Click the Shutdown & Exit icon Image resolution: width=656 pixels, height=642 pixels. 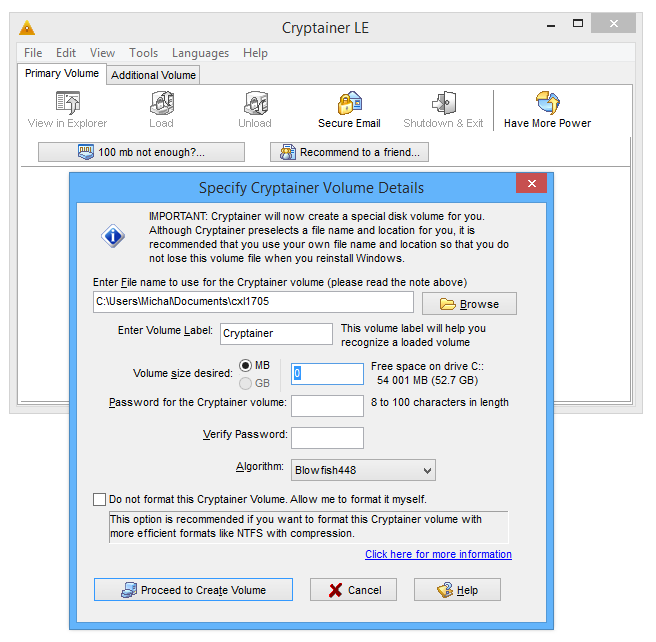(444, 102)
